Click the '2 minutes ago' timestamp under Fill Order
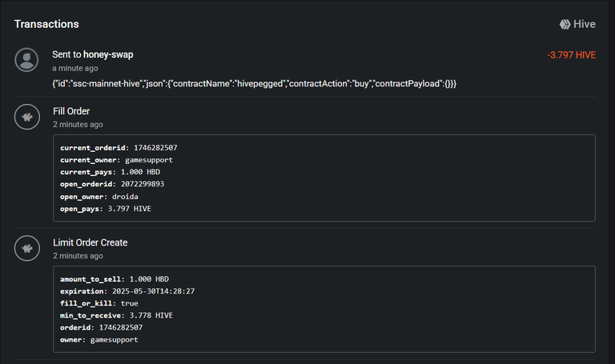 (x=78, y=125)
